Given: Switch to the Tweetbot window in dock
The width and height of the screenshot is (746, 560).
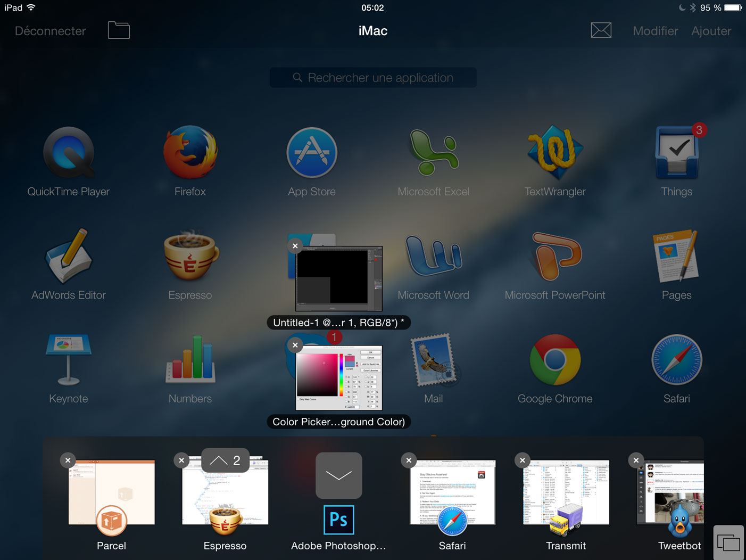Looking at the screenshot, I should tap(670, 492).
